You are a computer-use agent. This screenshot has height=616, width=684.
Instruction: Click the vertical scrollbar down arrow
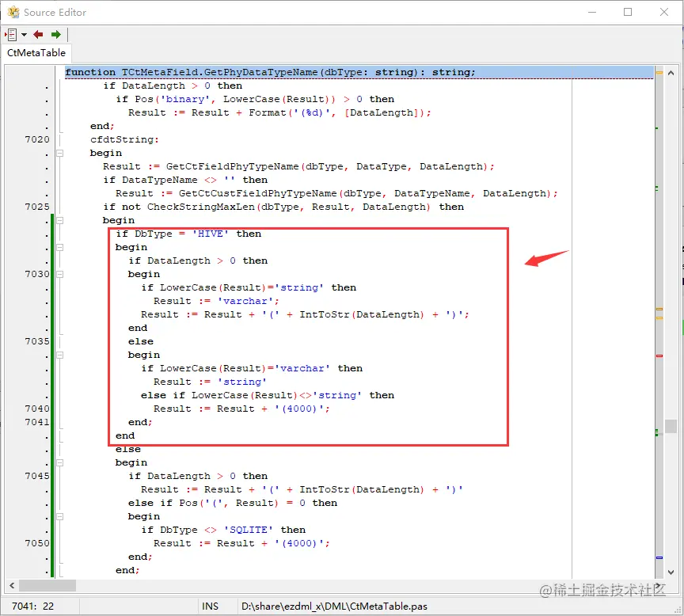671,572
